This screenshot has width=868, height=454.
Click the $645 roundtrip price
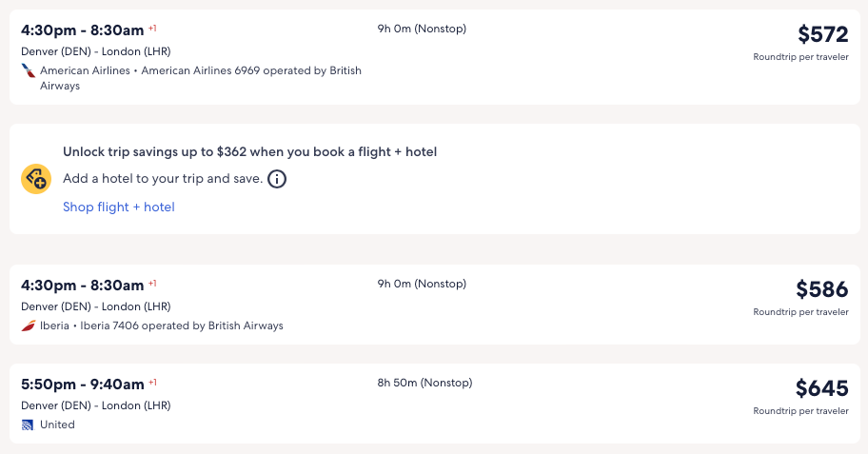tap(821, 388)
